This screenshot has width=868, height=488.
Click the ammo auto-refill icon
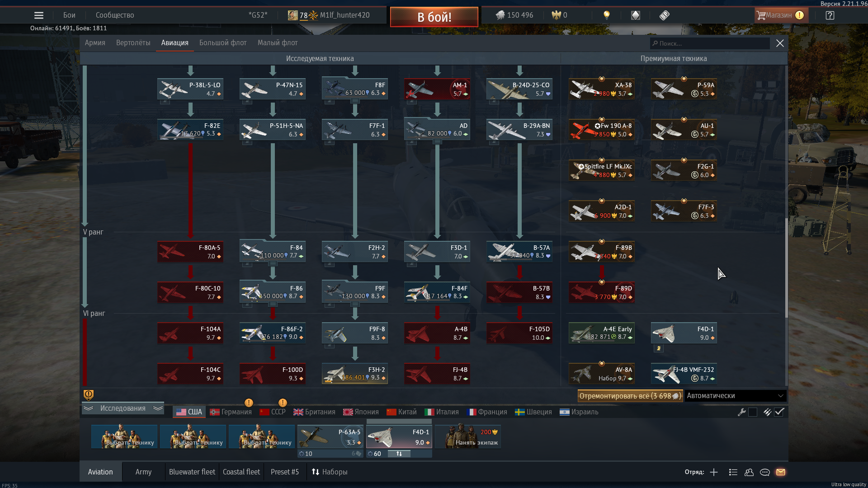767,412
